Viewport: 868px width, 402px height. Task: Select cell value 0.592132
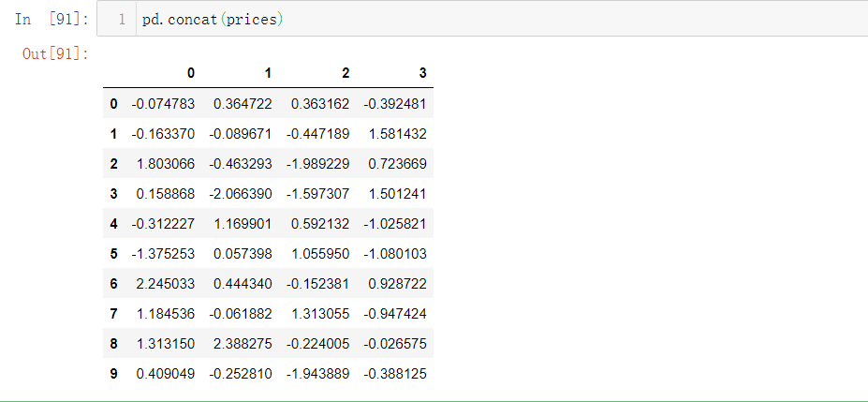coord(320,224)
